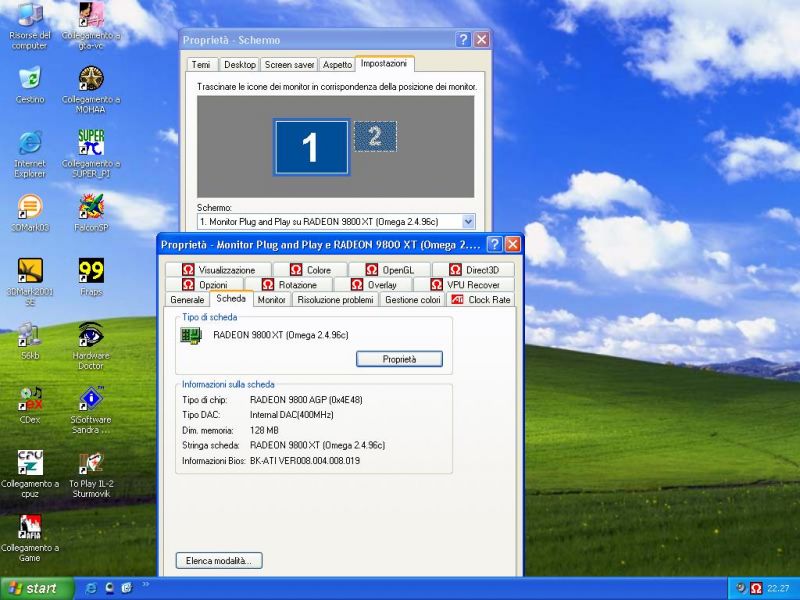
Task: Switch to the Aspetto tab
Action: pyautogui.click(x=337, y=65)
